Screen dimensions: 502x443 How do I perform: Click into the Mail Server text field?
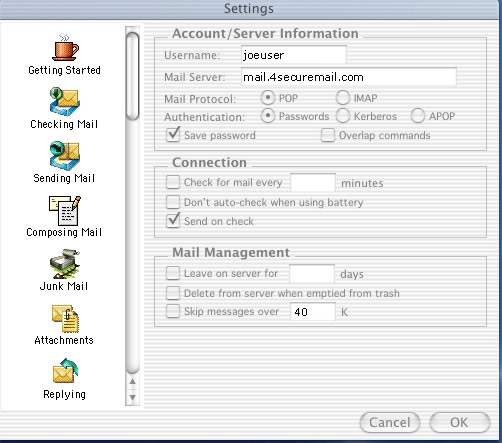[x=349, y=77]
